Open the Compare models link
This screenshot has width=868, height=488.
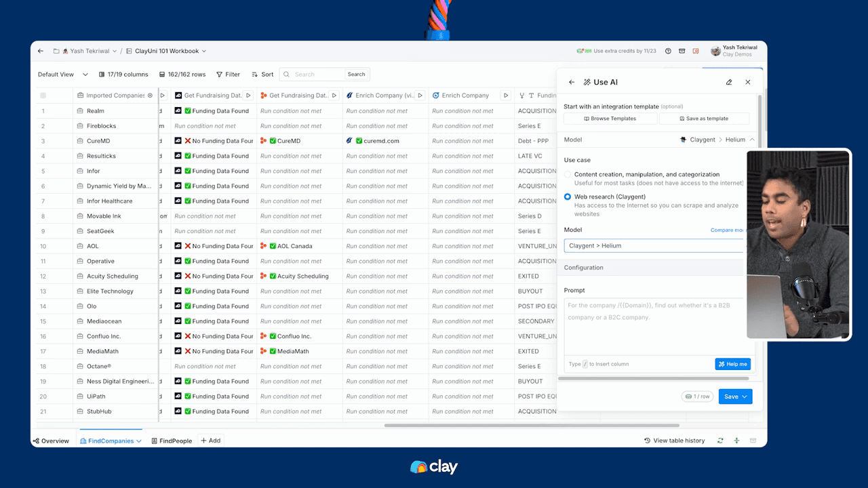point(727,230)
